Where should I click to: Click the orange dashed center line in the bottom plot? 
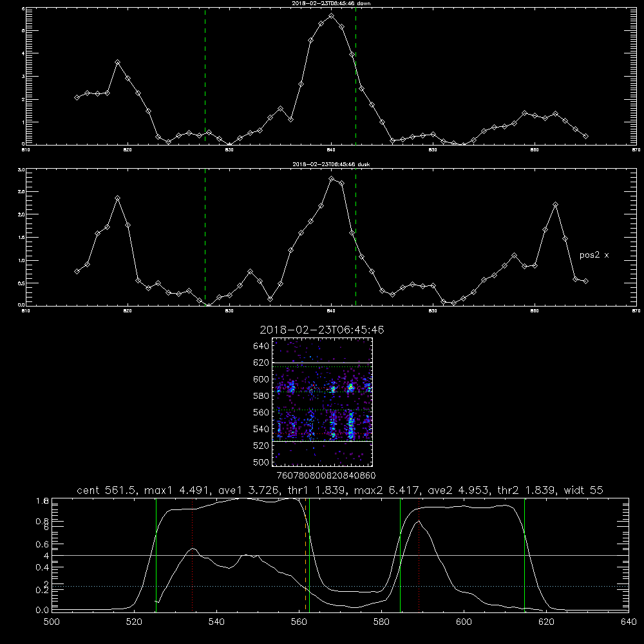coord(305,555)
